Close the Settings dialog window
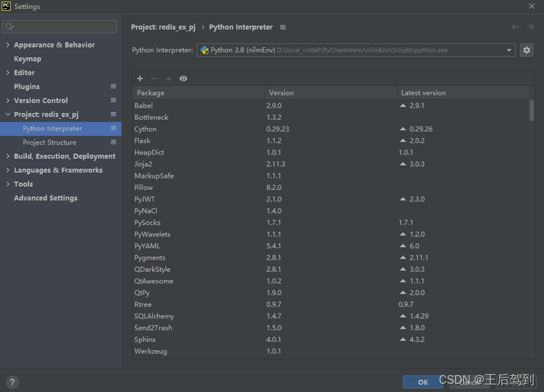The image size is (544, 392). [x=531, y=6]
